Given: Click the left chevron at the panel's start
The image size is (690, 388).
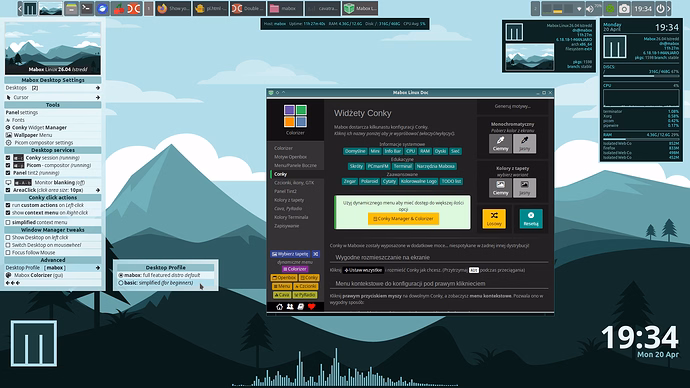Looking at the screenshot, I should click(20, 8).
